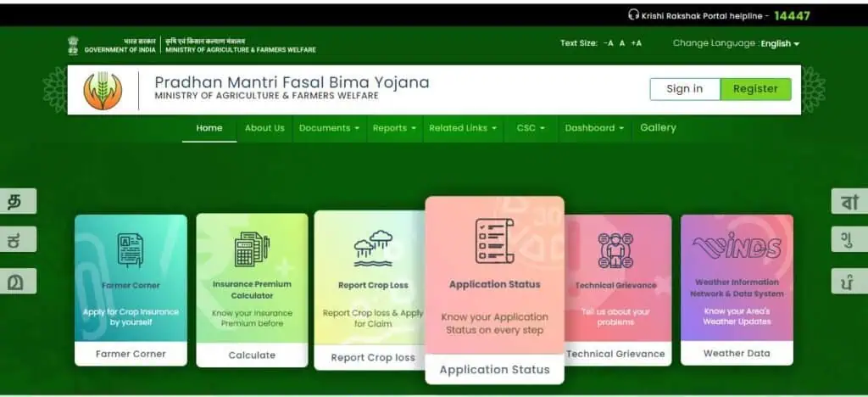Reset text size with A

pyautogui.click(x=622, y=43)
